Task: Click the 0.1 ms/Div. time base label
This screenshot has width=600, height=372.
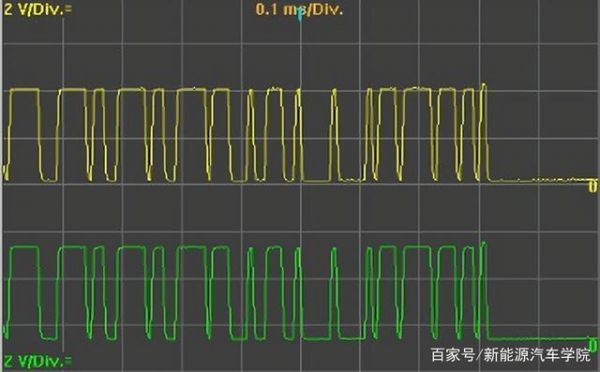Action: coord(299,9)
